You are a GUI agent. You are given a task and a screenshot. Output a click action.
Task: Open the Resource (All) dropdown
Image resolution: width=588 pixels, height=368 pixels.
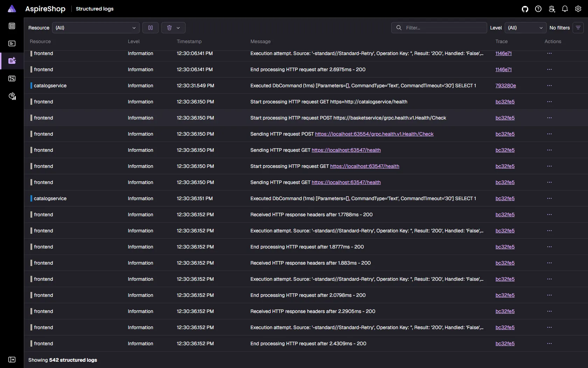coord(96,28)
